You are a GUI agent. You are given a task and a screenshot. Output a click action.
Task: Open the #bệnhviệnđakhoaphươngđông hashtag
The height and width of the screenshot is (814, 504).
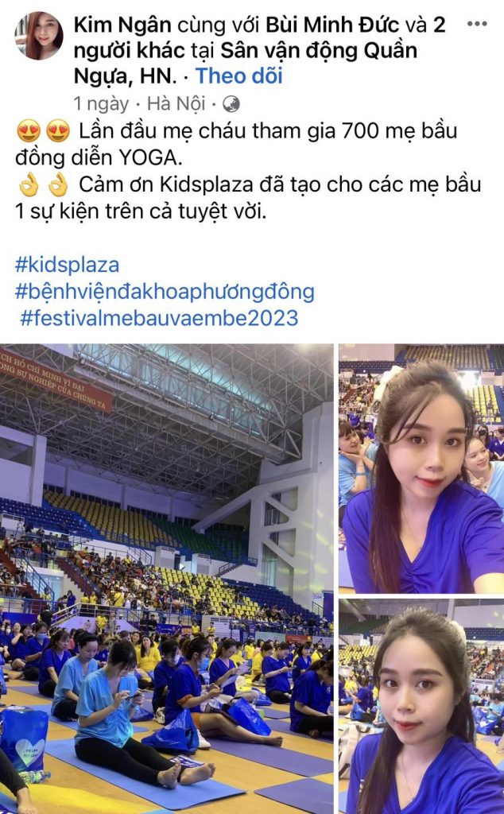point(165,292)
